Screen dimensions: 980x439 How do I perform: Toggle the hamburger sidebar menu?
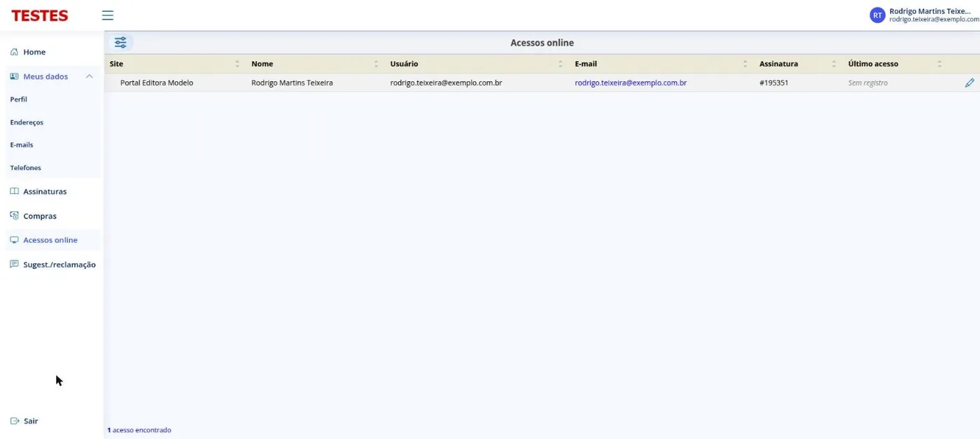[x=107, y=15]
